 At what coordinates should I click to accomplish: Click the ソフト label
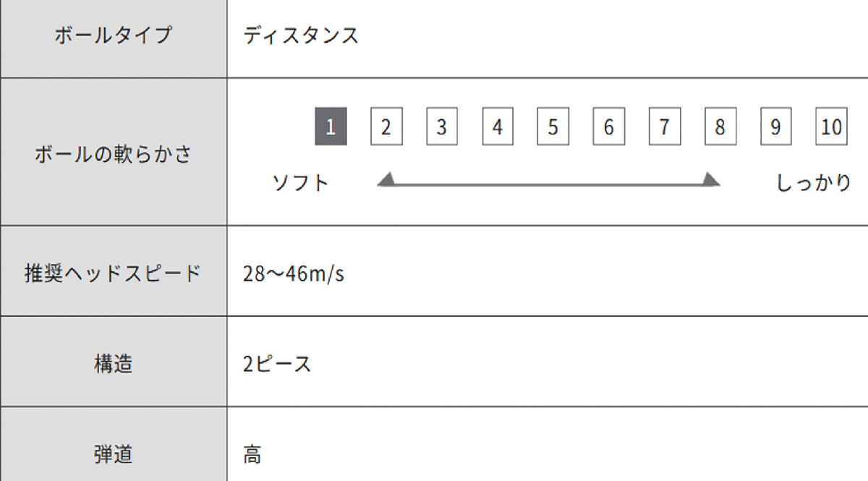[x=301, y=182]
